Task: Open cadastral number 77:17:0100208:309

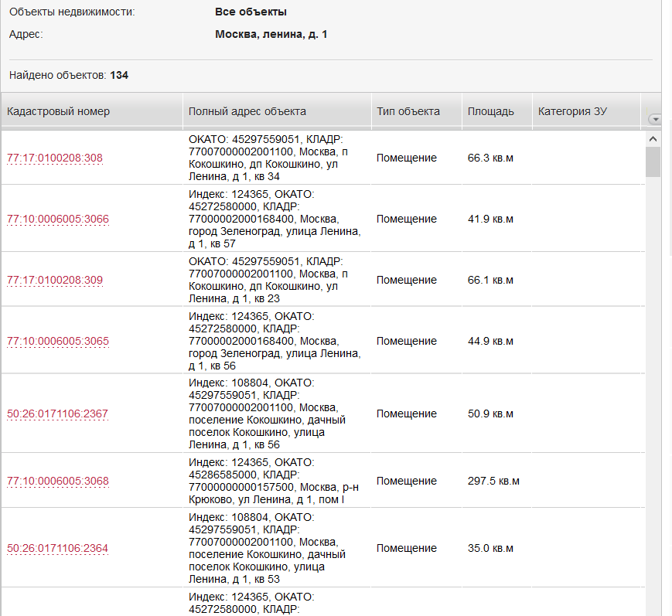Action: click(55, 280)
